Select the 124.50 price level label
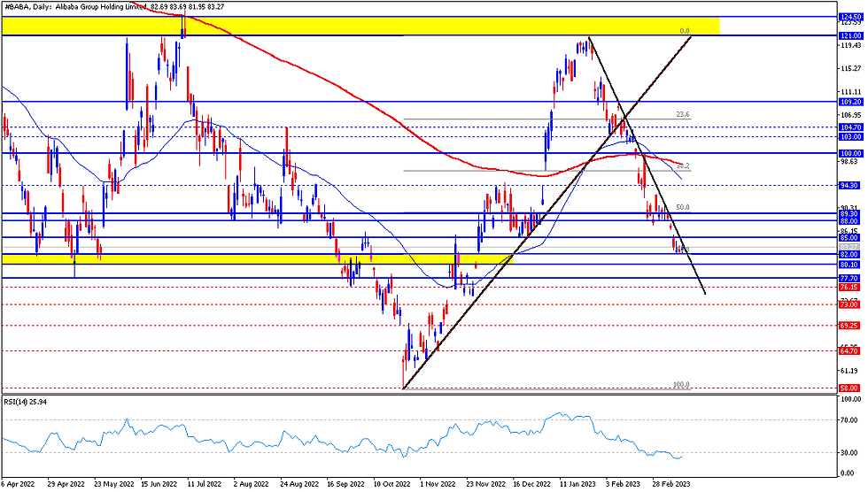The image size is (868, 492). (849, 17)
